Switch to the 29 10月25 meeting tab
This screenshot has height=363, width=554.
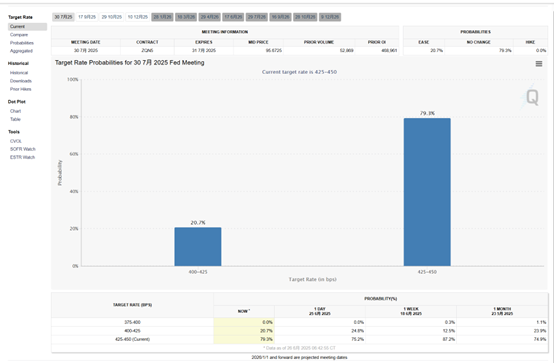click(x=112, y=17)
